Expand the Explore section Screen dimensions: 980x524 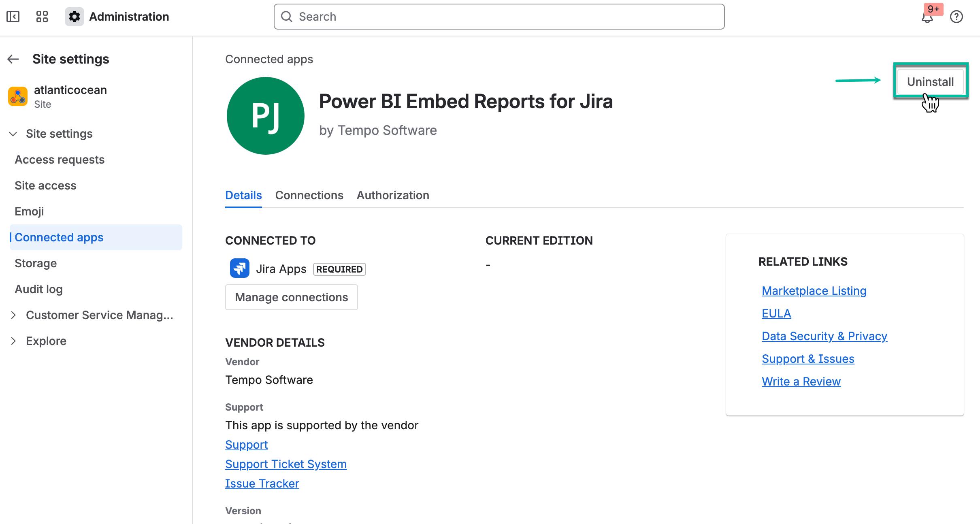(13, 341)
